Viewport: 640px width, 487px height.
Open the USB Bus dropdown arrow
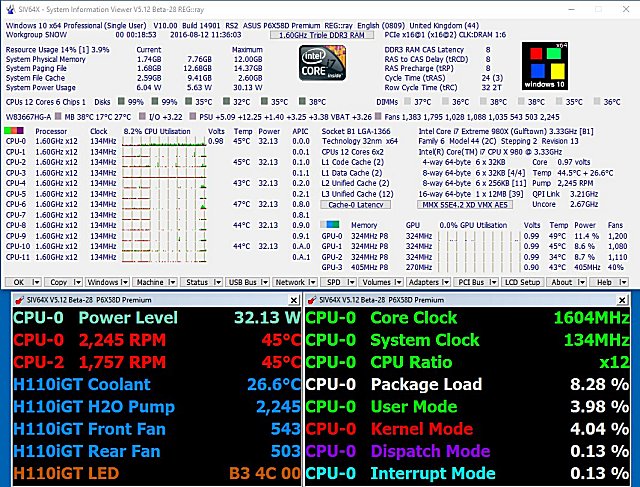(x=264, y=282)
